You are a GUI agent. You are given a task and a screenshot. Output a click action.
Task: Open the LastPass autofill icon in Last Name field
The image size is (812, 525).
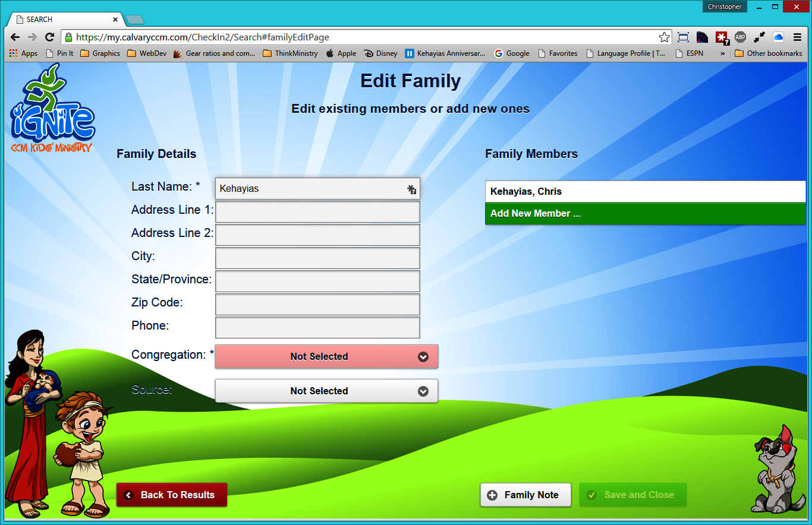pyautogui.click(x=411, y=189)
